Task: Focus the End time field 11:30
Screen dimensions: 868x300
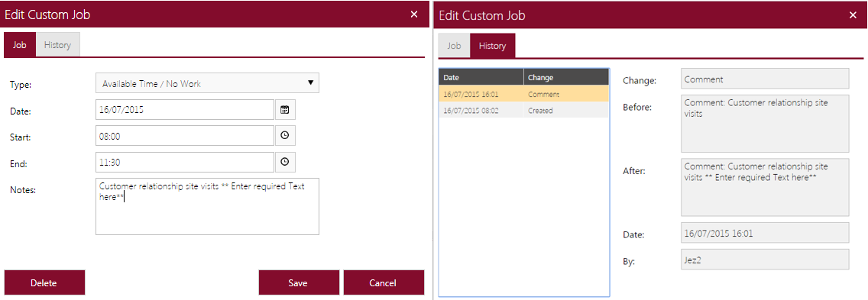Action: [185, 162]
